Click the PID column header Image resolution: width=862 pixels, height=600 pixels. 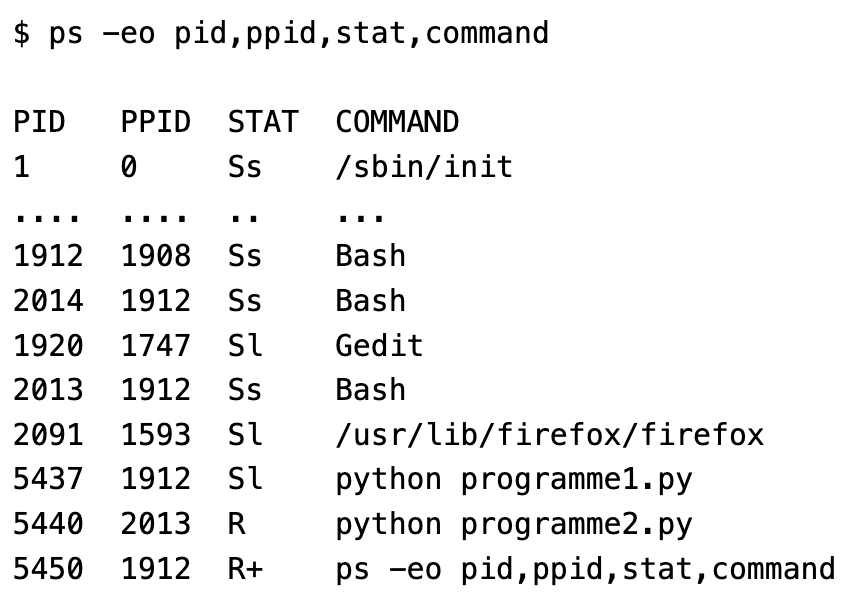pos(39,122)
